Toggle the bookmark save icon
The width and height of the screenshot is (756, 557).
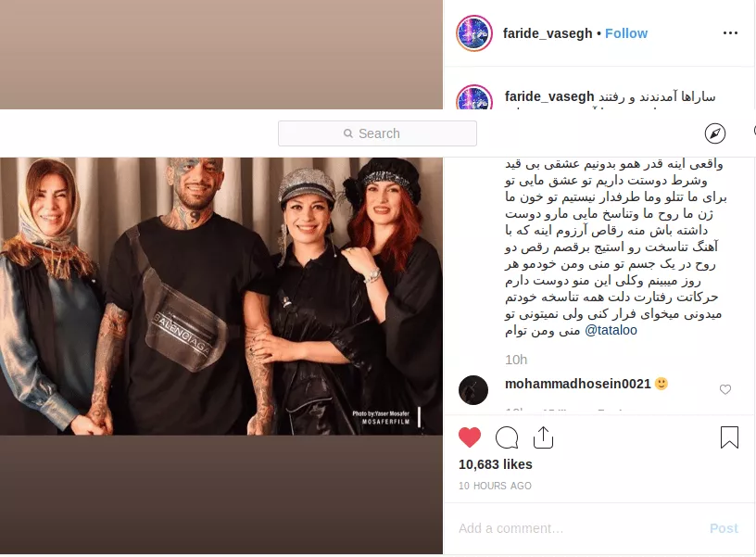[729, 437]
